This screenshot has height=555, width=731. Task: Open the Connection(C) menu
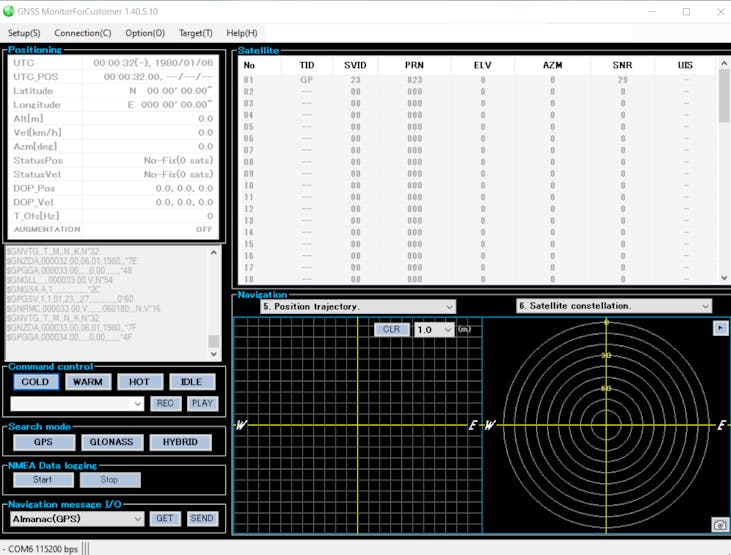(83, 33)
